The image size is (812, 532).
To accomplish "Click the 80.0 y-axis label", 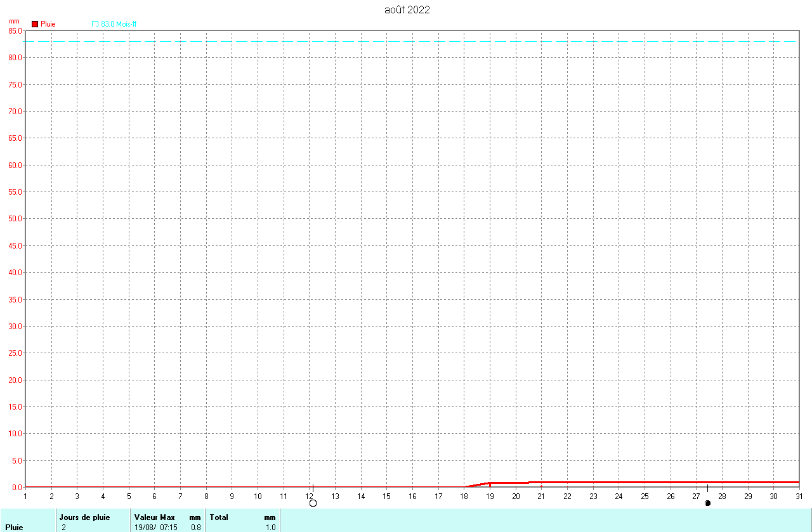I will tap(15, 58).
